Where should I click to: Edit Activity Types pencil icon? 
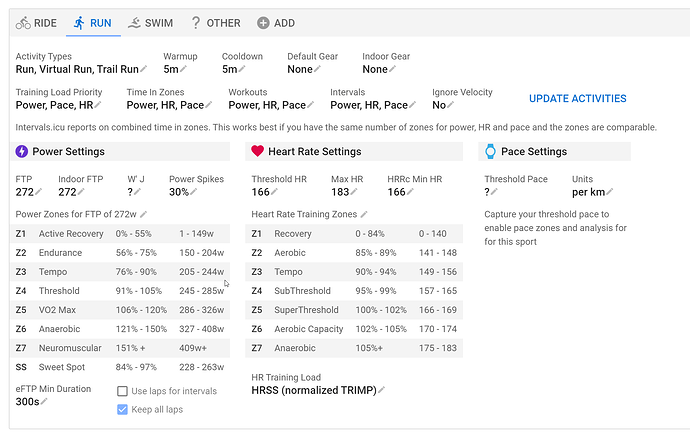[143, 69]
